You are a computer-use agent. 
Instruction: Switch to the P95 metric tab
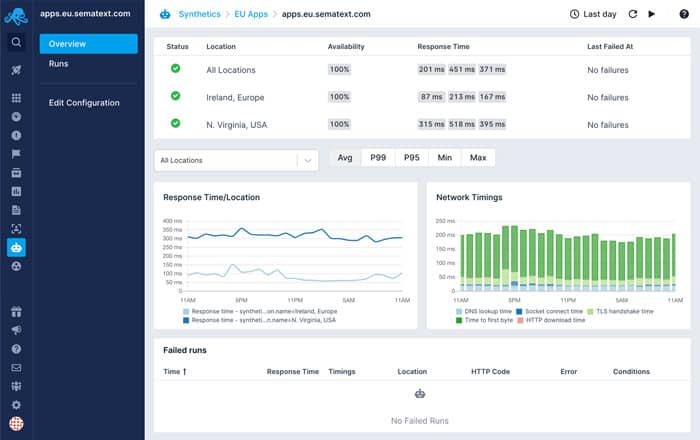click(x=412, y=158)
